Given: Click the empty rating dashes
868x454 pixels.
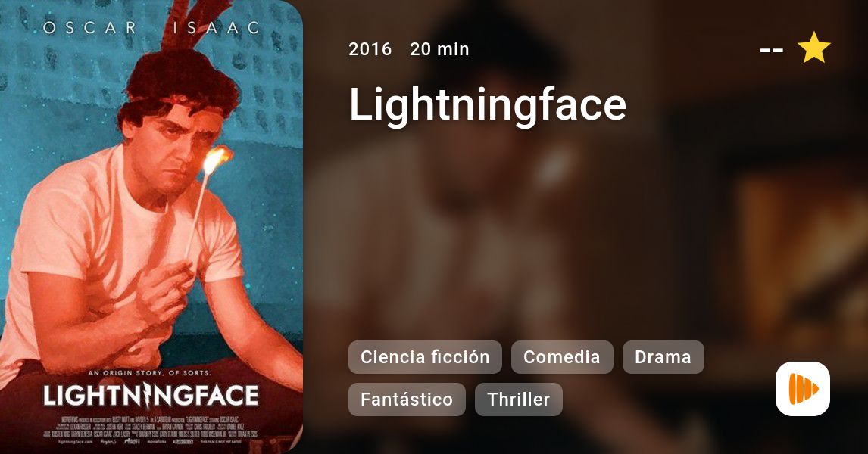Looking at the screenshot, I should click(771, 50).
